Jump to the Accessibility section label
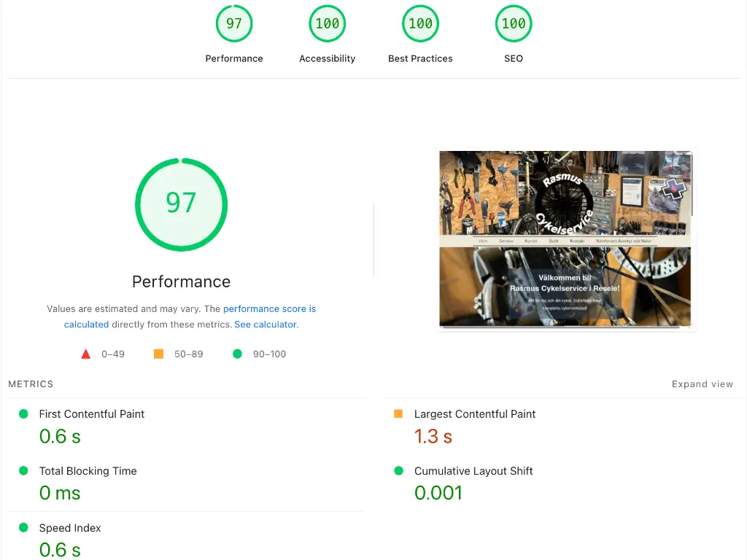Screen dimensions: 747x560 click(x=327, y=58)
